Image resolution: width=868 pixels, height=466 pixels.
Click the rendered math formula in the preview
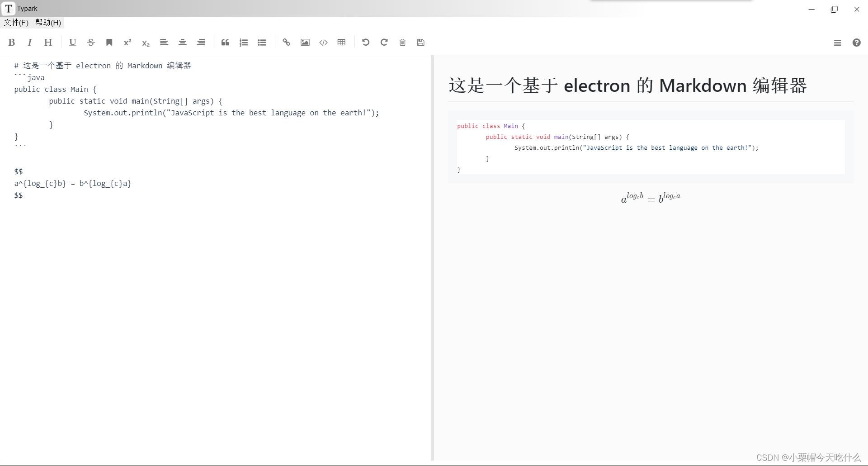(x=651, y=197)
